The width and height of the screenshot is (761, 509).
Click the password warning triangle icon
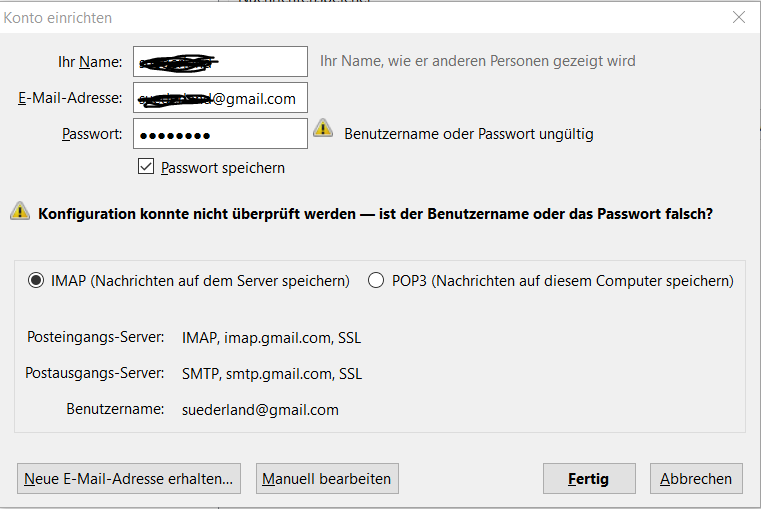pyautogui.click(x=323, y=129)
